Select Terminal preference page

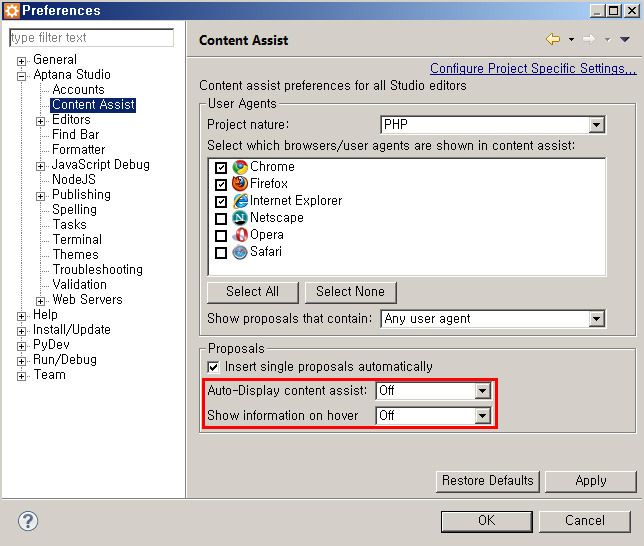coord(77,240)
